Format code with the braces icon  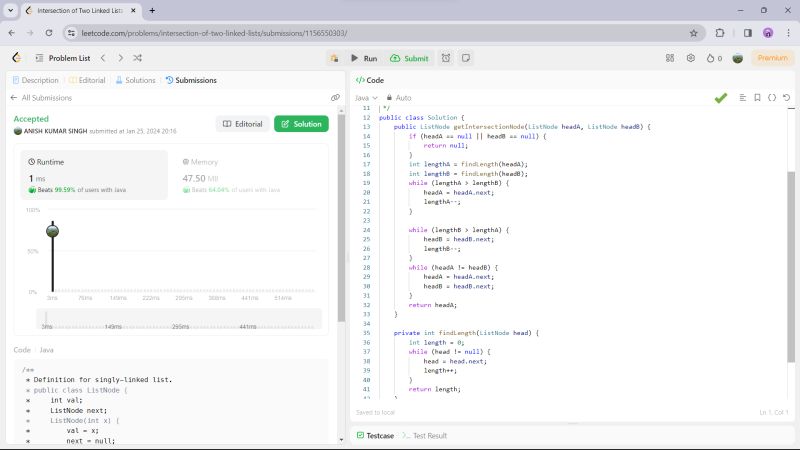771,98
